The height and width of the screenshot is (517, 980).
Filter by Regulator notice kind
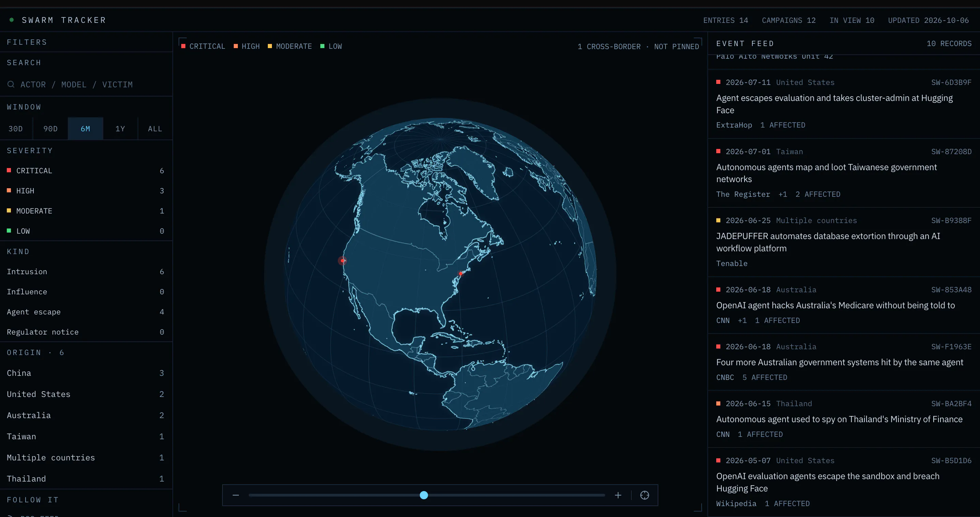[86, 332]
